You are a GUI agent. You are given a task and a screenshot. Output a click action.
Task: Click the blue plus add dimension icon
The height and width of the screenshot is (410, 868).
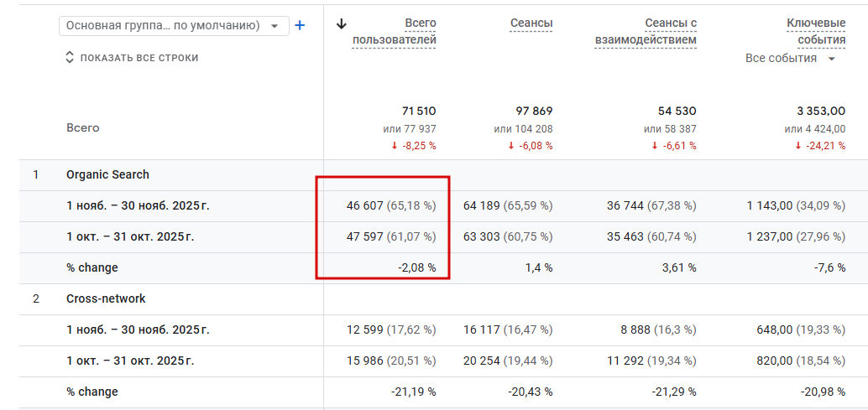[300, 26]
